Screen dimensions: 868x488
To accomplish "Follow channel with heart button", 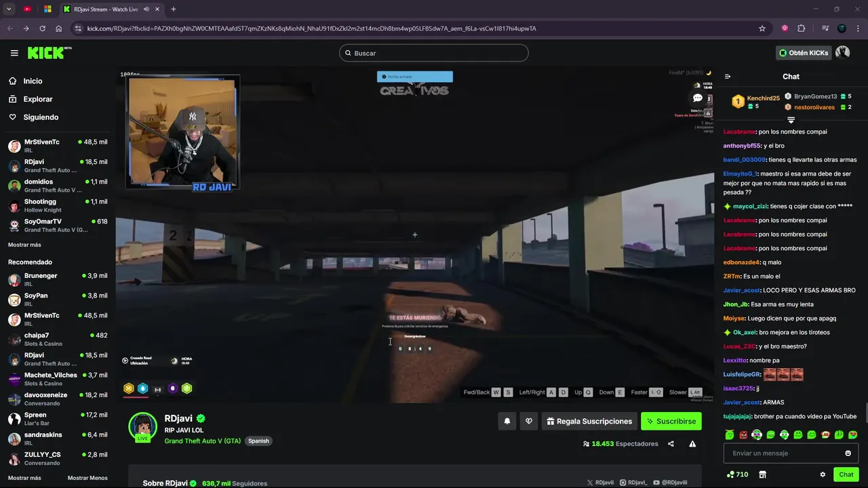I will pos(529,421).
